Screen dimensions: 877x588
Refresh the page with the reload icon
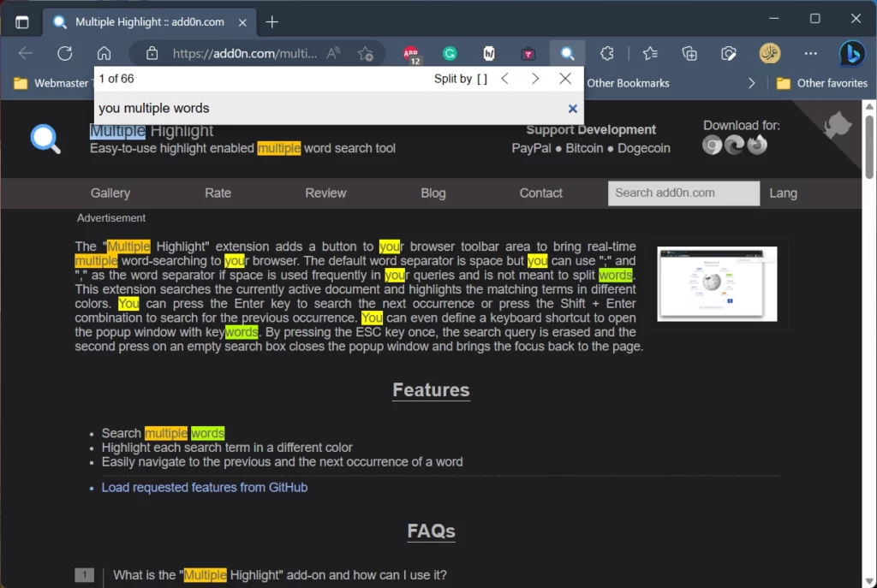point(65,54)
